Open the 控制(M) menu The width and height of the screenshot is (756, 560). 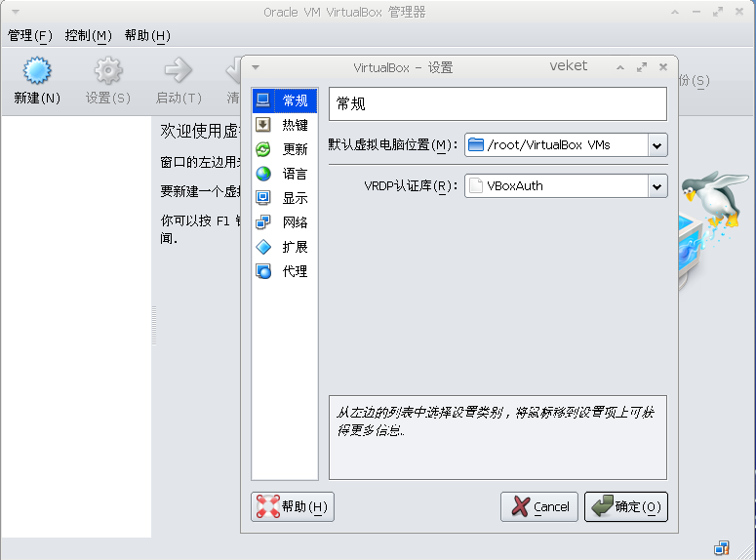coord(88,35)
